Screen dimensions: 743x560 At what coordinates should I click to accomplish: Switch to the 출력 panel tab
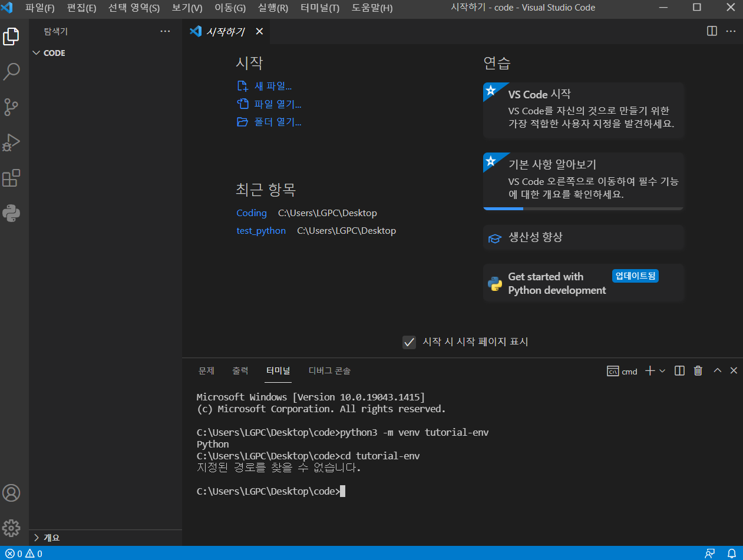[240, 371]
